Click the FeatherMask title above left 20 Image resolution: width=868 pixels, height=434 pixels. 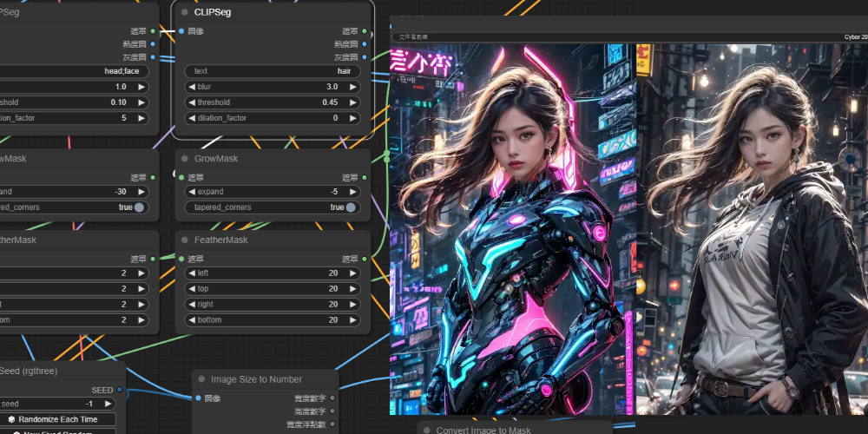pos(220,240)
